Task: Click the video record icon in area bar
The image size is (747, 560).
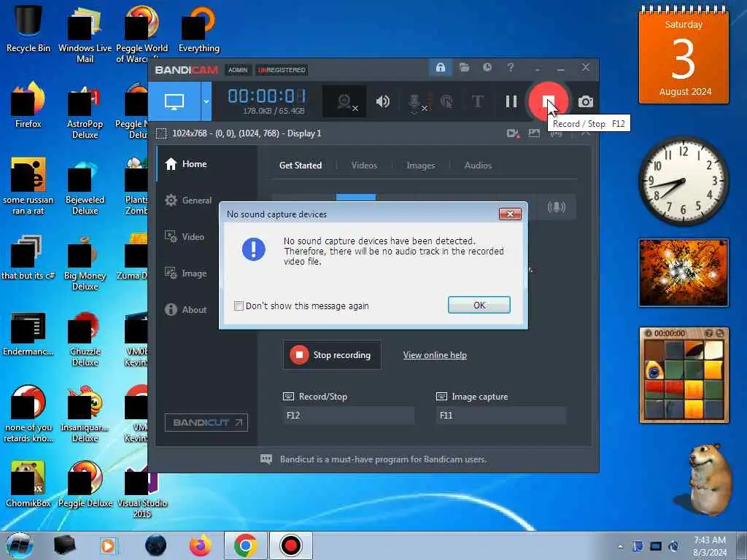Action: point(513,133)
